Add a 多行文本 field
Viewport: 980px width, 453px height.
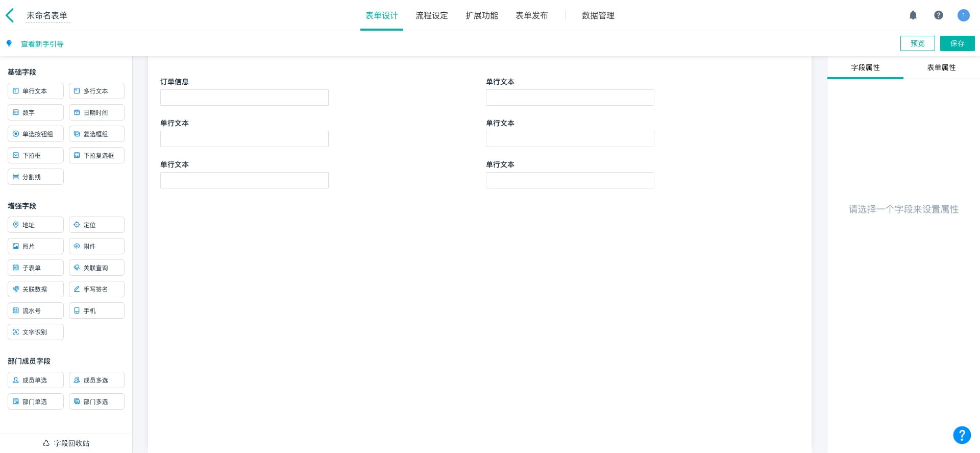tap(96, 91)
